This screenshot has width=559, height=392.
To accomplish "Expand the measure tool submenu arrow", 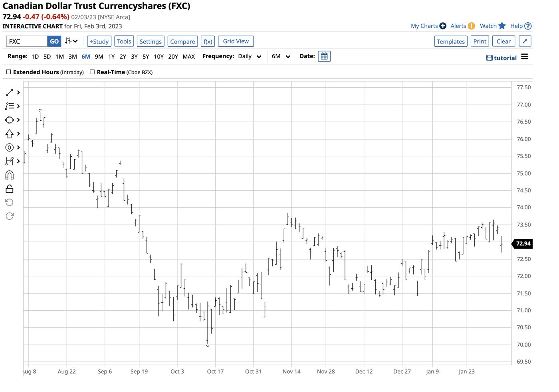I will (x=18, y=161).
